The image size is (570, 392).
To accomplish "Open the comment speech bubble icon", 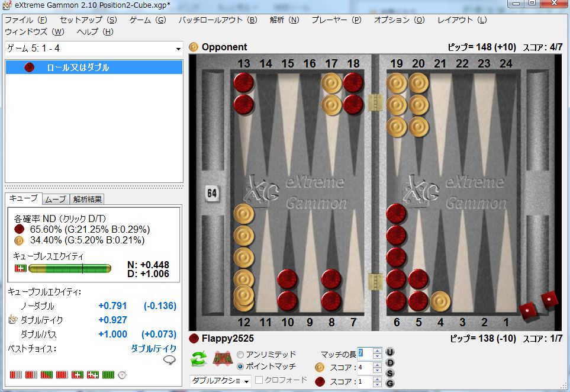I will click(169, 360).
